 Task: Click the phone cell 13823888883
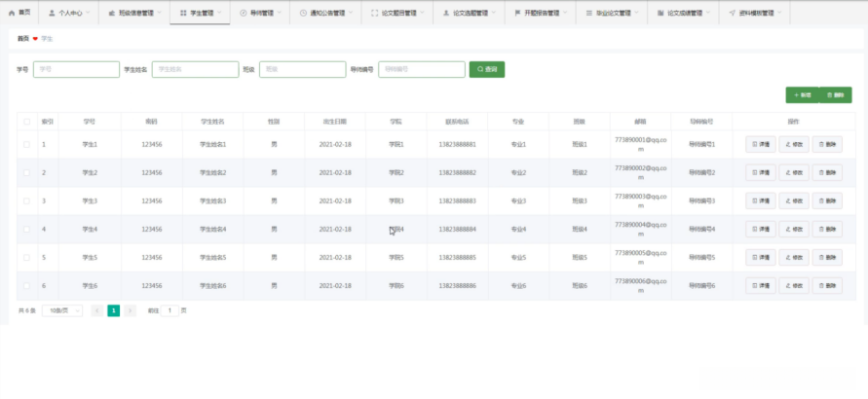coord(457,201)
